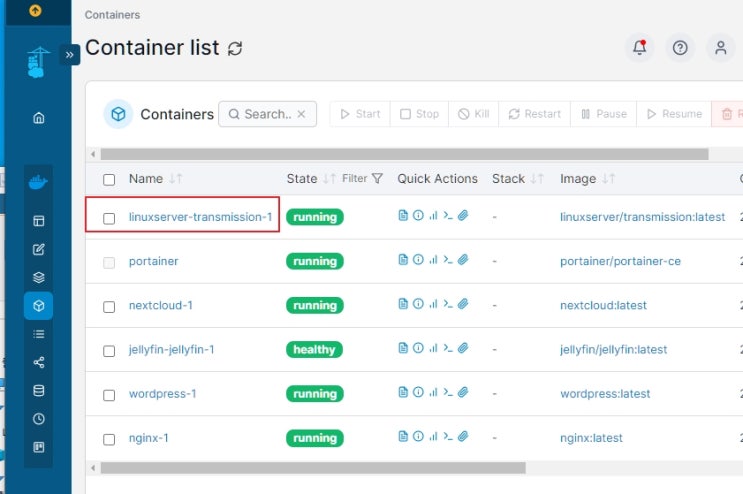Click the Stop button
The image size is (743, 494).
419,114
